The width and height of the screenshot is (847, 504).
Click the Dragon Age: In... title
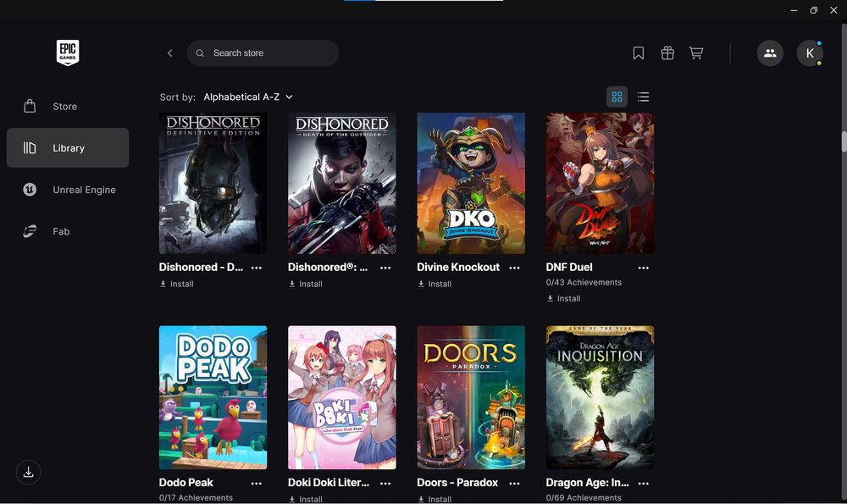point(587,482)
